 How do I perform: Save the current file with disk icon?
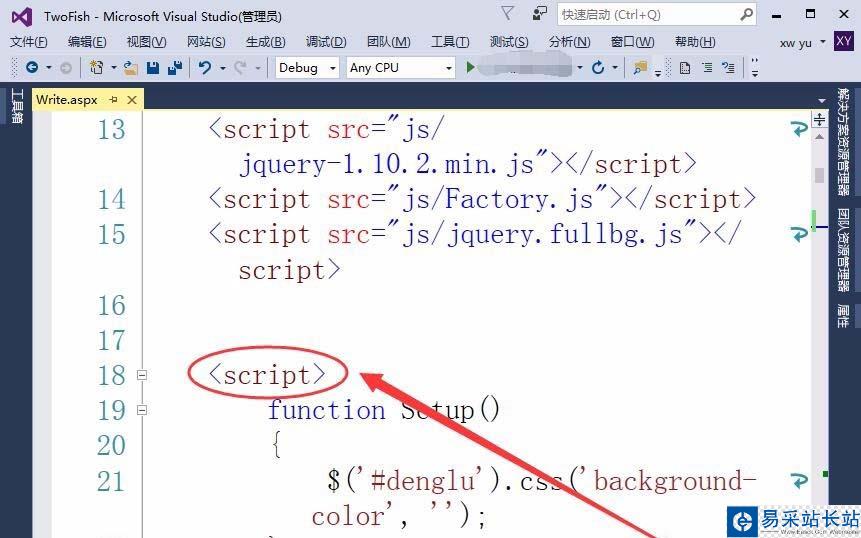(153, 68)
